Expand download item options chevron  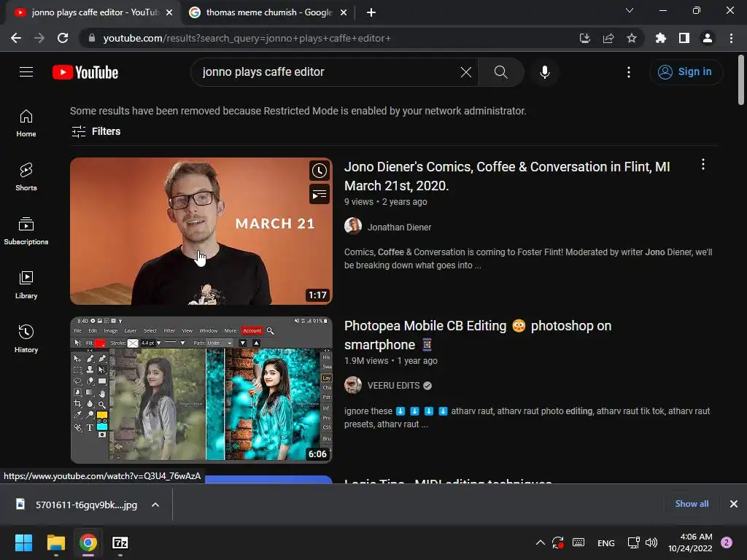pos(155,505)
